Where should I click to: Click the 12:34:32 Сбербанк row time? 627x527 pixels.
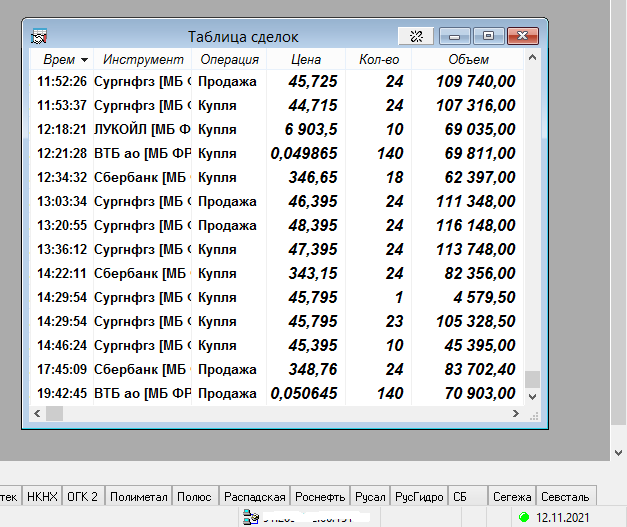62,178
